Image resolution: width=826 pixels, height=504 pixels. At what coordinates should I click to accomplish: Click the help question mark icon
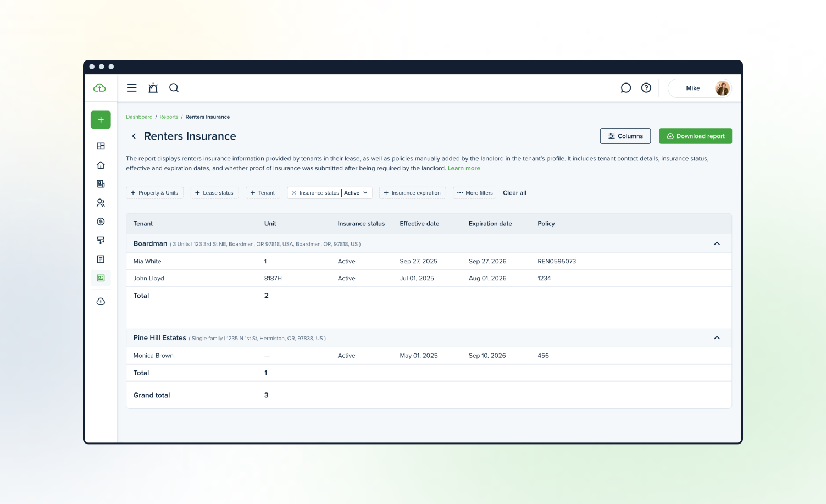pyautogui.click(x=646, y=88)
